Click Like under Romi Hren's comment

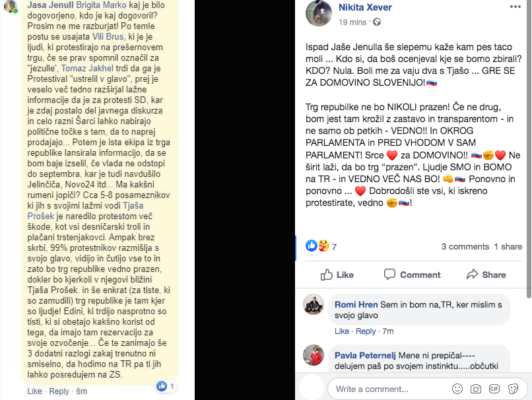coord(342,331)
